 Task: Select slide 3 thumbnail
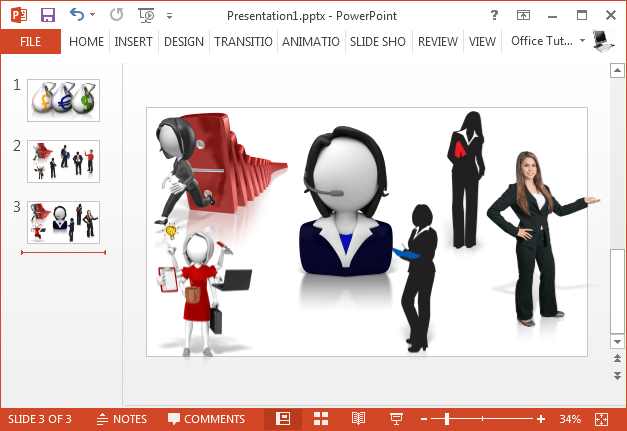pyautogui.click(x=64, y=222)
